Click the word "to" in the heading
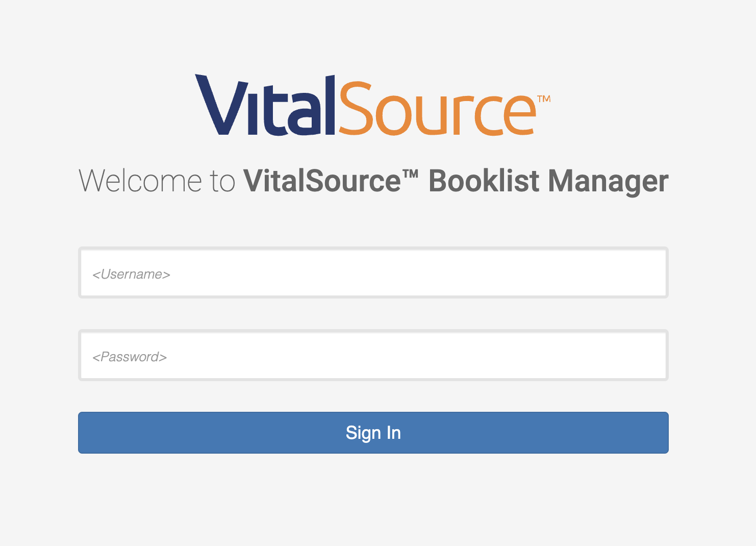The image size is (756, 546). [222, 182]
